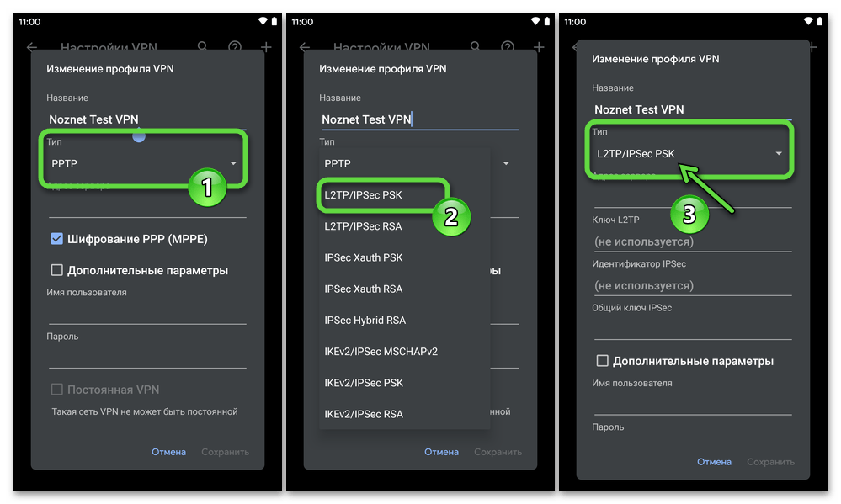Image resolution: width=841 pixels, height=504 pixels.
Task: Tap Wi-Fi status icon in second screen
Action: click(535, 21)
